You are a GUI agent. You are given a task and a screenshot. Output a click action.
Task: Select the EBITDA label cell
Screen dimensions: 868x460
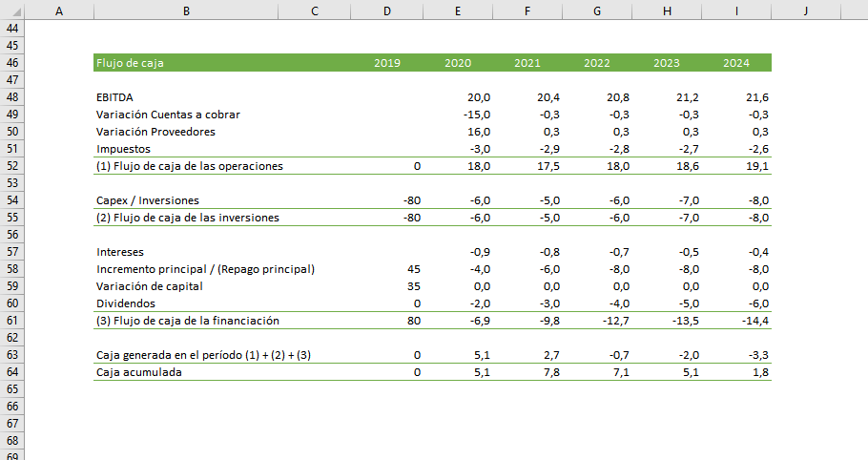115,97
